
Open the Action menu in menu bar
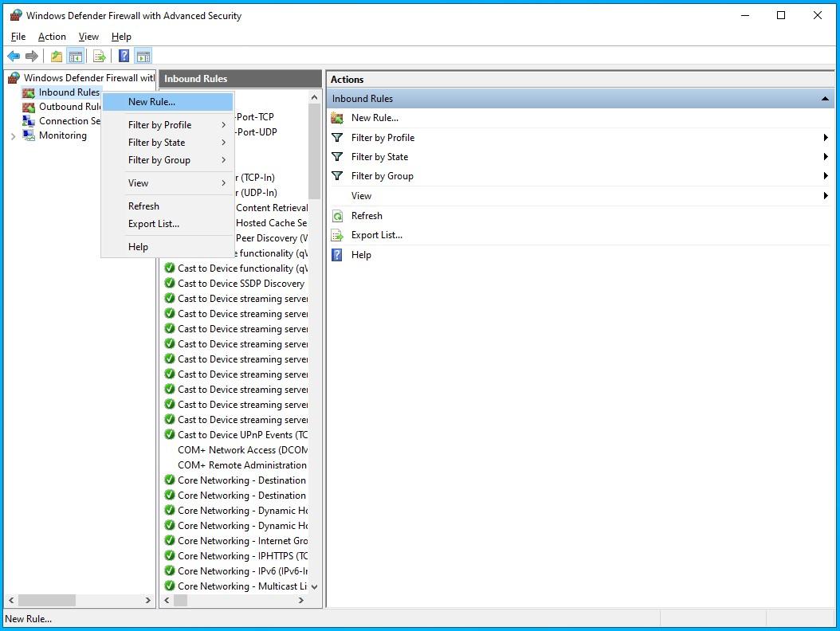click(52, 37)
